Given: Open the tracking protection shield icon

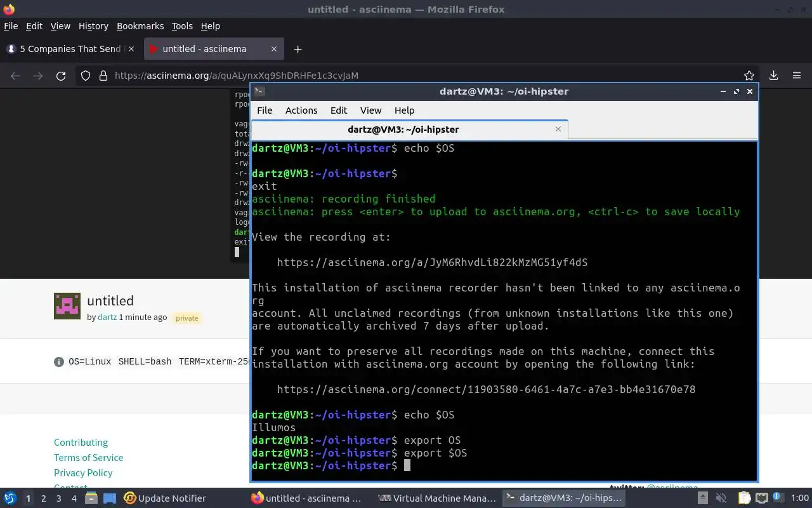Looking at the screenshot, I should coord(86,76).
